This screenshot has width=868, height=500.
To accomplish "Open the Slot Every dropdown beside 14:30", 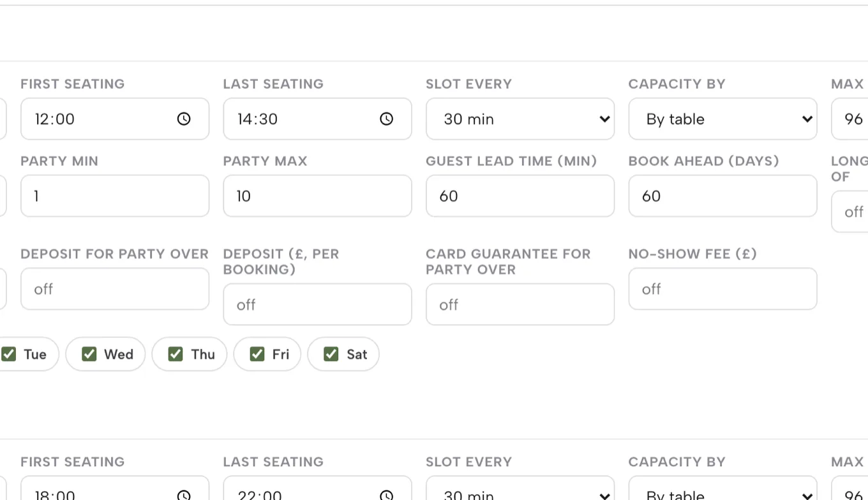I will pos(520,119).
